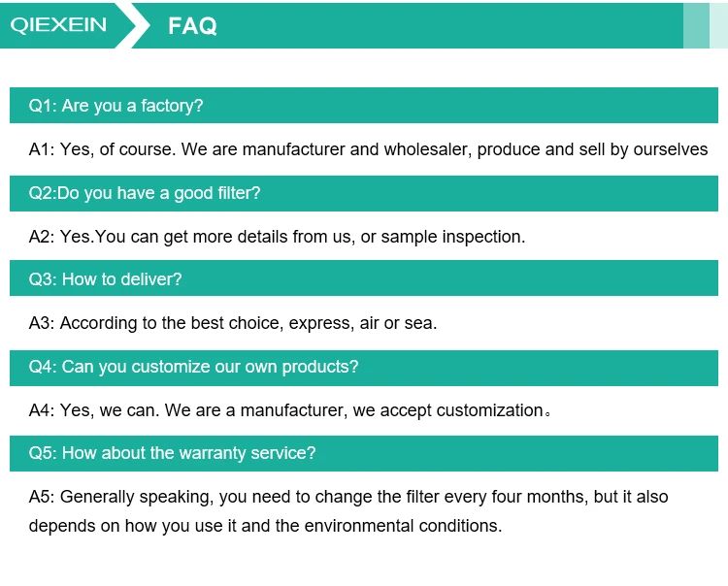Click the light teal square in header
728x586 pixels.
(696, 25)
